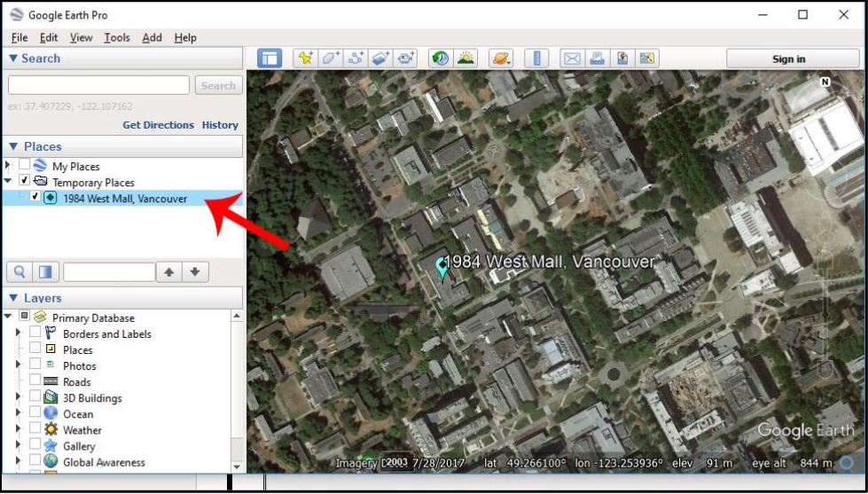868x494 pixels.
Task: Click the Layers panel scroll-down arrow
Action: (x=237, y=467)
